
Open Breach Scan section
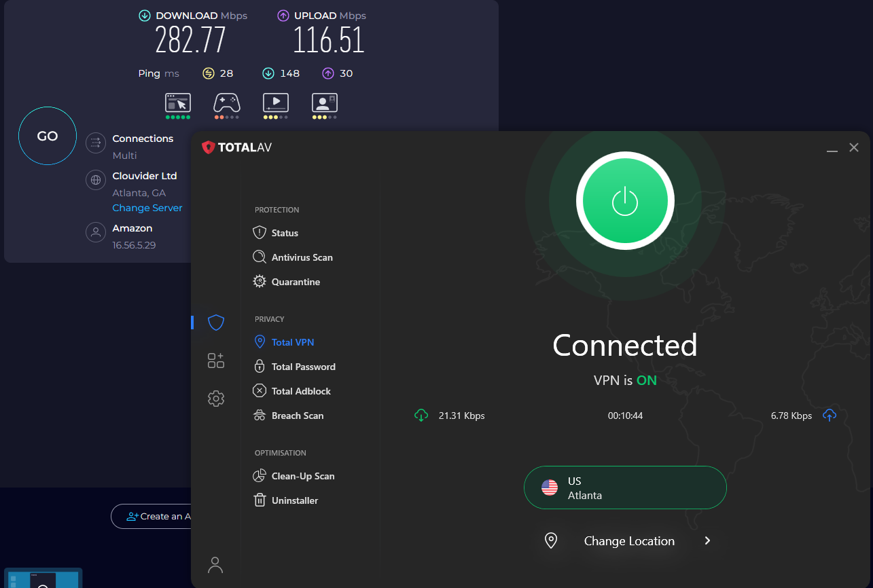(x=288, y=416)
